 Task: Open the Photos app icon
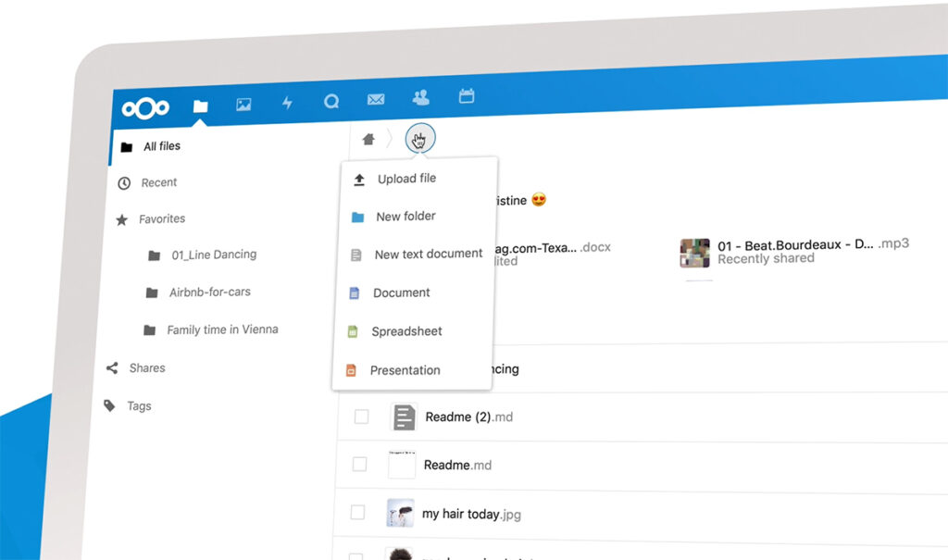[243, 105]
